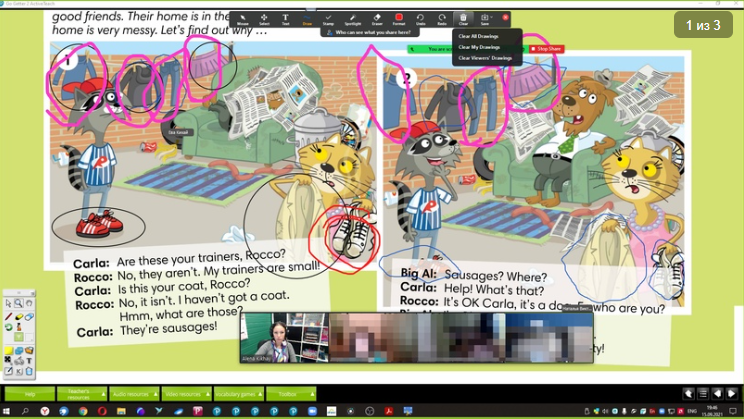Select the T text tool in palette
This screenshot has width=744, height=419.
29,361
